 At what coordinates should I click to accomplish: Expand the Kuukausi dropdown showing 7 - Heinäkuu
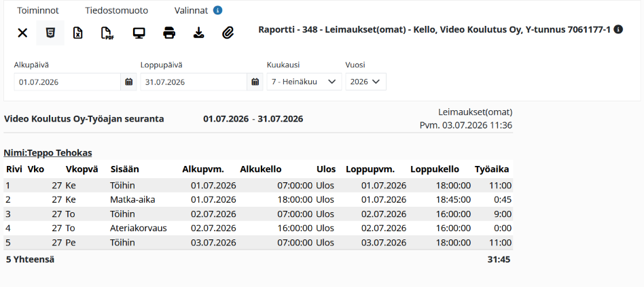304,82
